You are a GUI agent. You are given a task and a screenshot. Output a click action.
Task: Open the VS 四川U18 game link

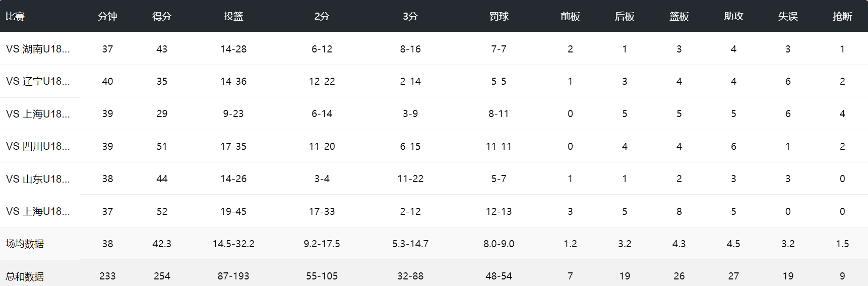(38, 146)
